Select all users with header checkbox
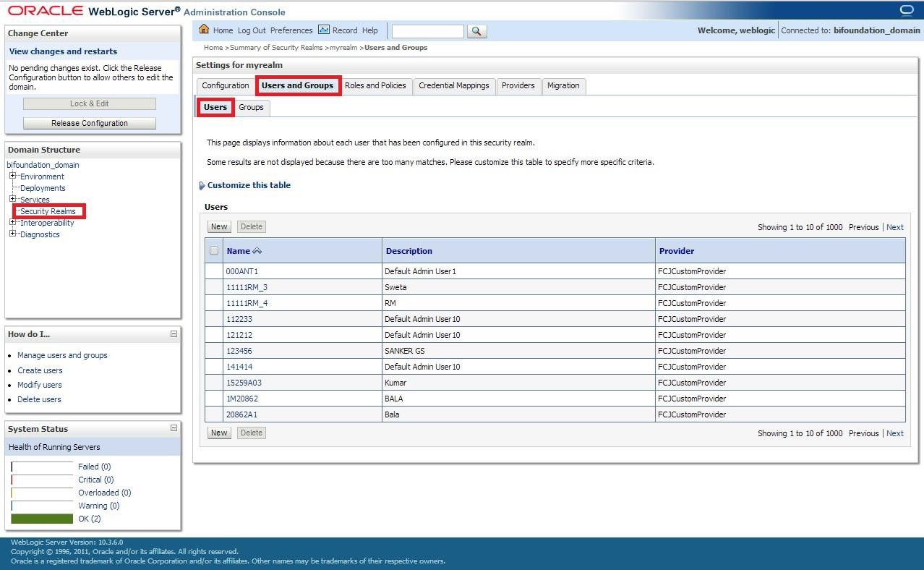 [213, 250]
